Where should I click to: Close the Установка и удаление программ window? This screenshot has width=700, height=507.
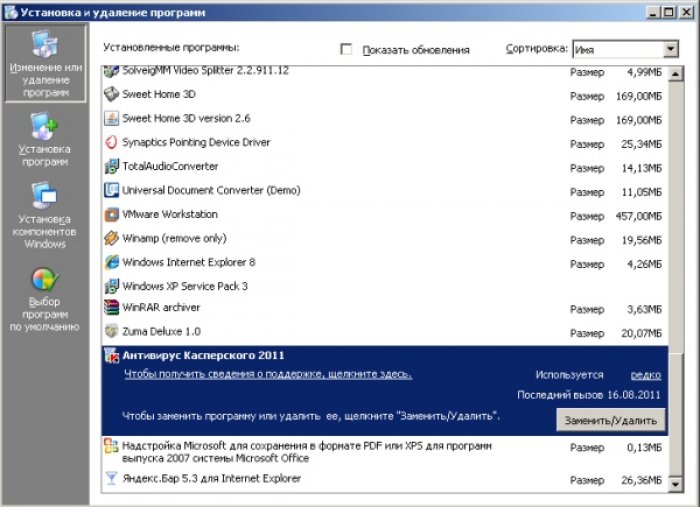point(686,12)
